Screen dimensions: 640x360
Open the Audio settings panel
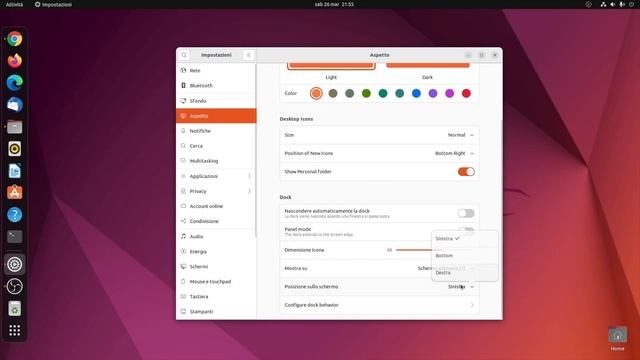point(216,237)
